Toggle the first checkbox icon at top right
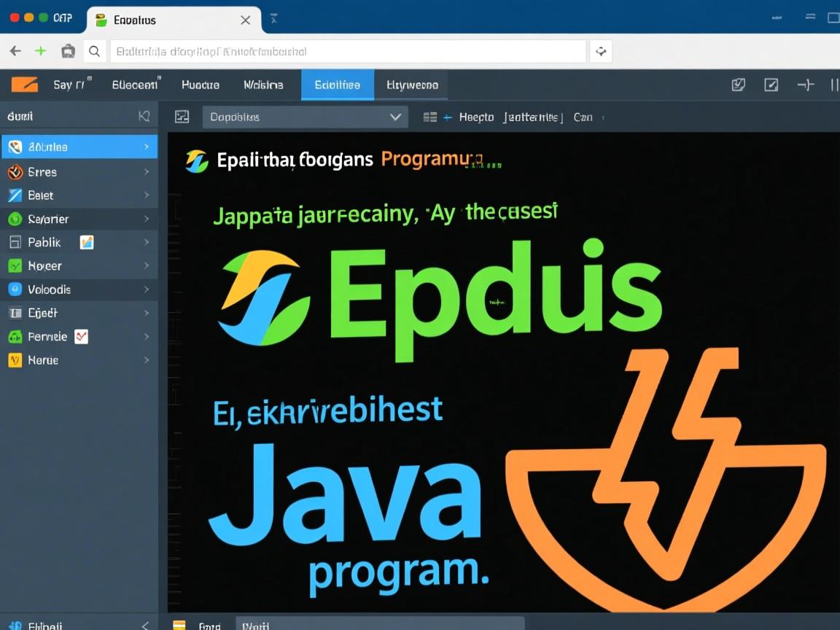The width and height of the screenshot is (840, 630). tap(738, 85)
